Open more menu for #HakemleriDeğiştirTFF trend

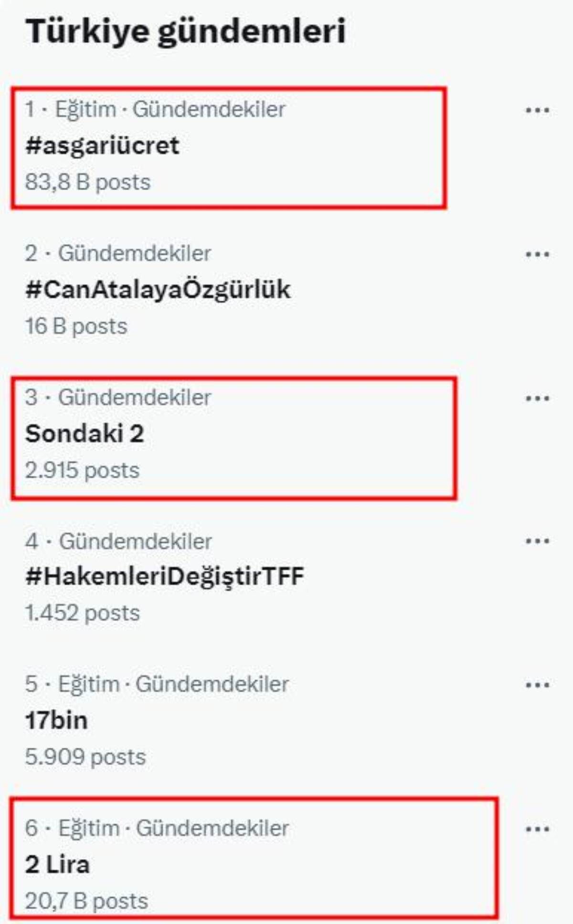click(537, 541)
